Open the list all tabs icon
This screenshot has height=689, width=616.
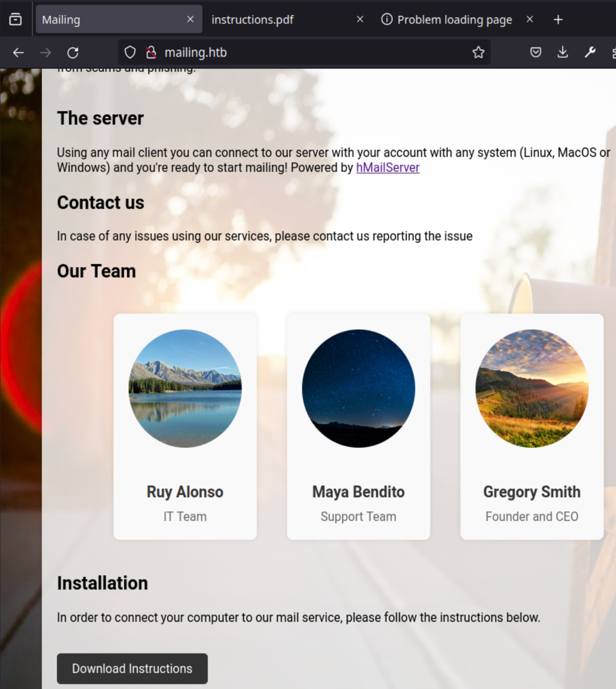pyautogui.click(x=16, y=19)
